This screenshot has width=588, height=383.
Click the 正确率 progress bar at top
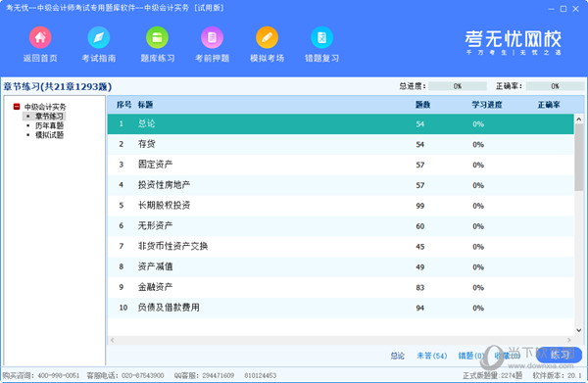[555, 86]
